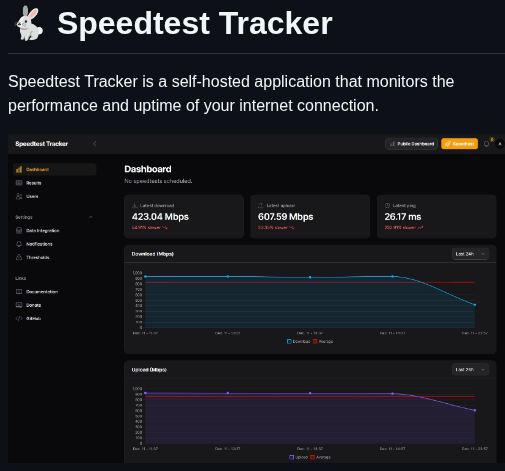Click the 'Dashboard' page title in app
Screen dimensions: 505x471
point(148,169)
